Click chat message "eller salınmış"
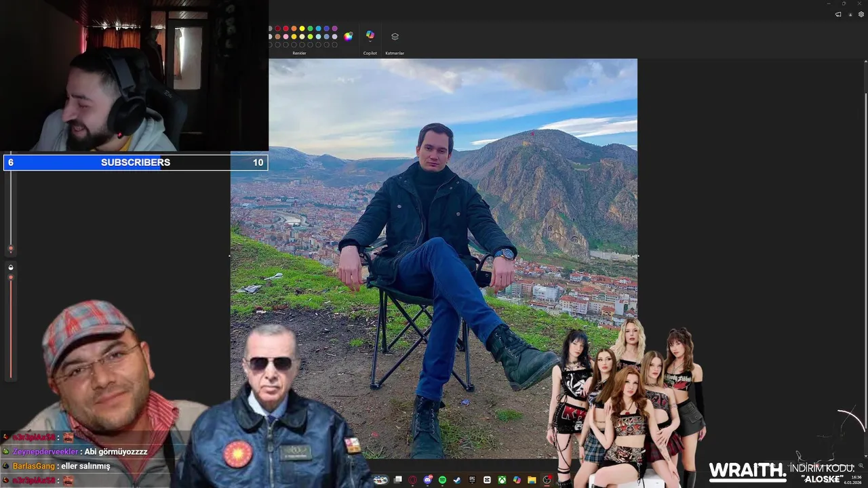868x488 pixels. (85, 466)
